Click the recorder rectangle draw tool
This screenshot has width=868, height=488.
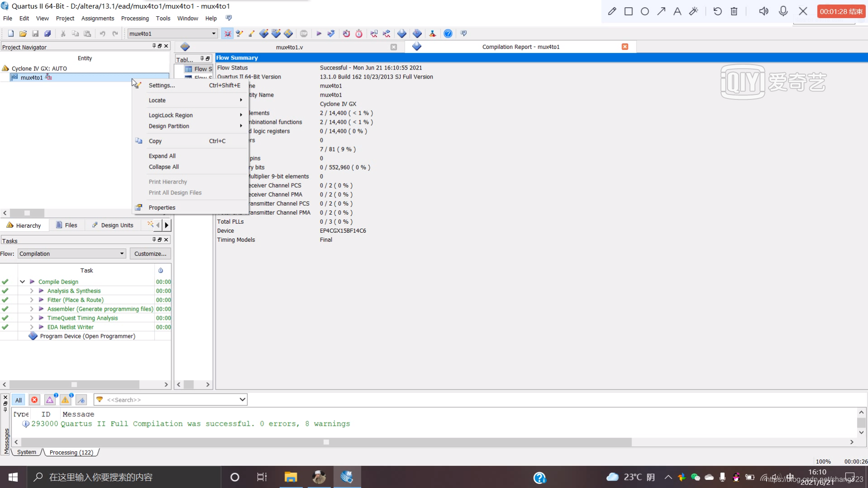pyautogui.click(x=628, y=11)
